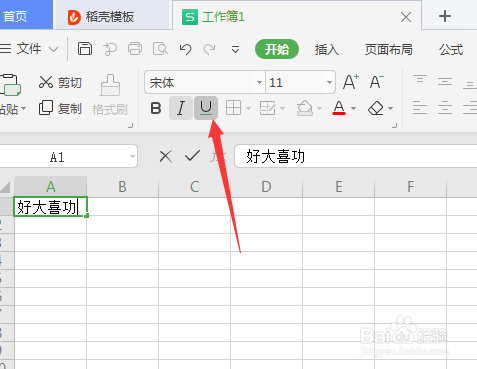Open the quick access toolbar customize arrow

[x=235, y=50]
